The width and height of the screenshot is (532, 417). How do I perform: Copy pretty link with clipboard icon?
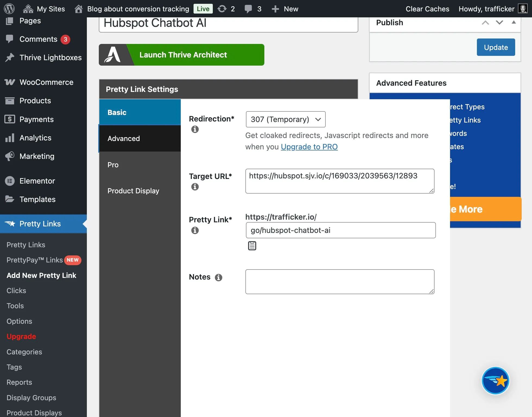[252, 246]
